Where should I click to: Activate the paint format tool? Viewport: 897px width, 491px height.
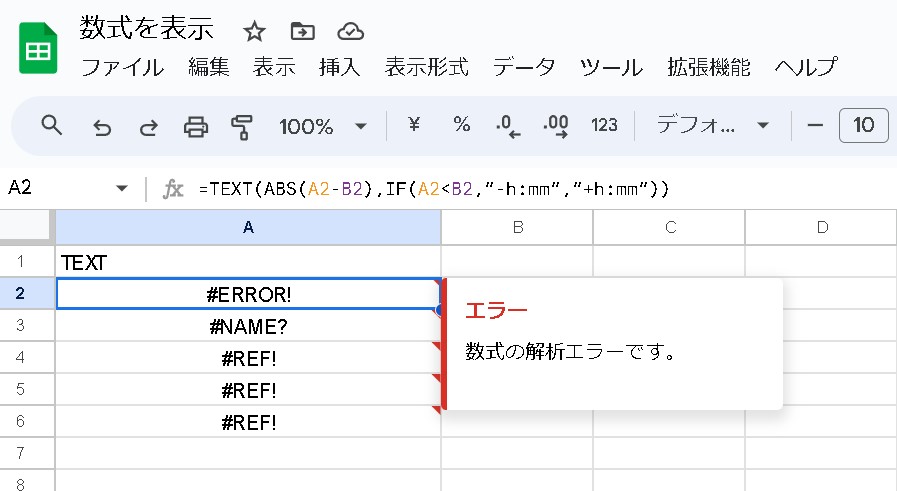241,126
